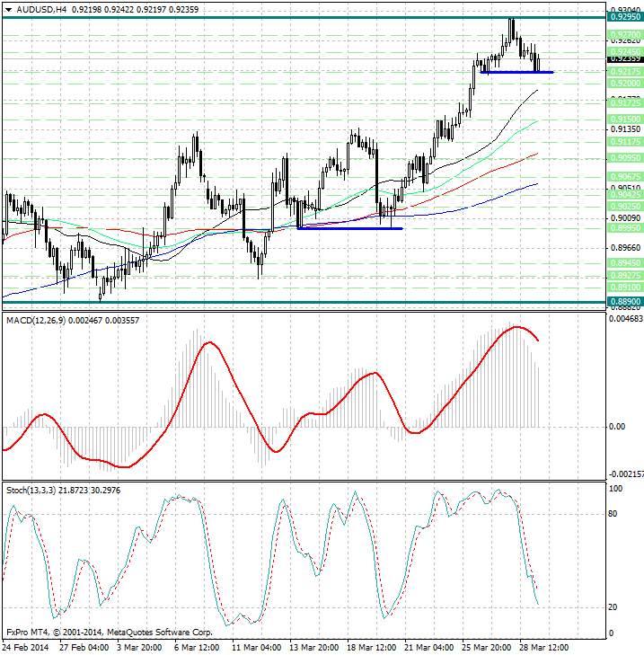Select the 0.89950 green price label
Image resolution: width=644 pixels, height=655 pixels.
(625, 227)
